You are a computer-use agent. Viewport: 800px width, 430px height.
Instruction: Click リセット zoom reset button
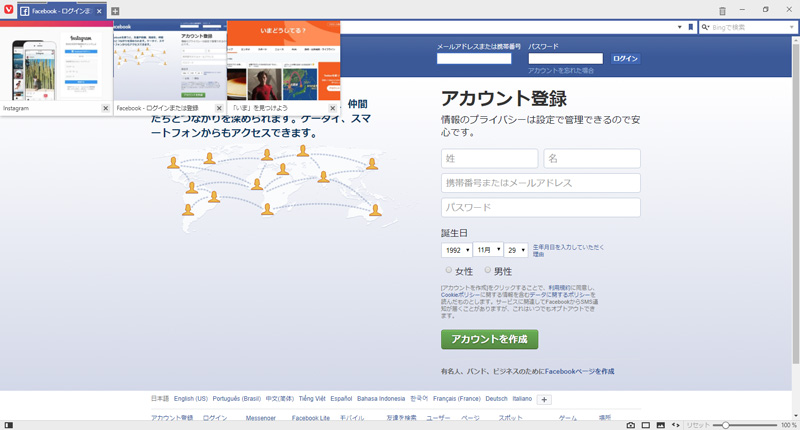tap(697, 425)
